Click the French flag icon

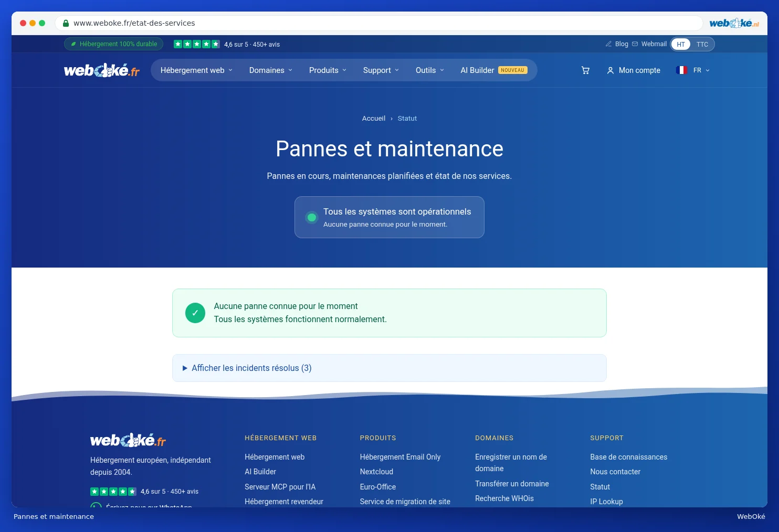pyautogui.click(x=682, y=70)
